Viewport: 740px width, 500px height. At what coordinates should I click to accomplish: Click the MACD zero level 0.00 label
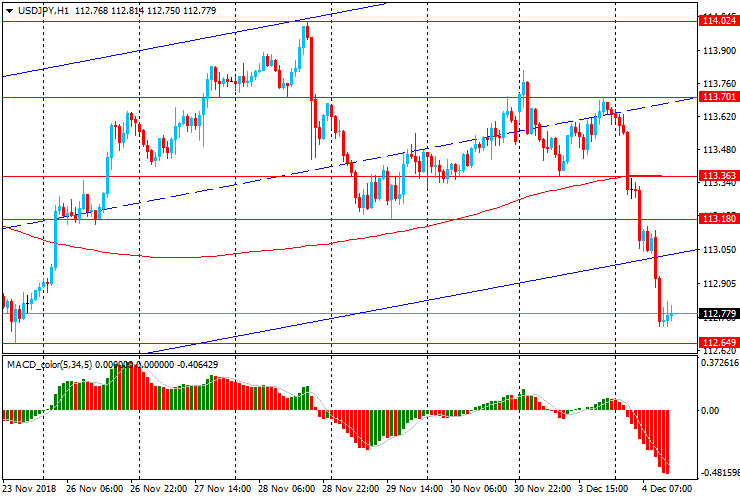coord(710,411)
